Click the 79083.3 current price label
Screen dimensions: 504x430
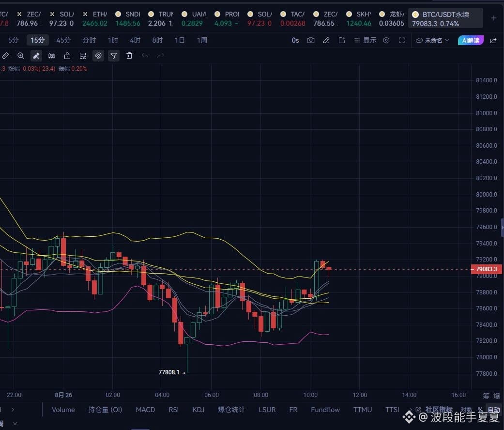[486, 269]
